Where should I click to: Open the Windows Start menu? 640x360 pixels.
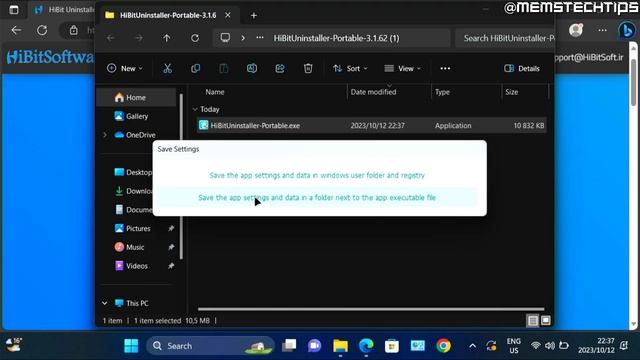[131, 346]
